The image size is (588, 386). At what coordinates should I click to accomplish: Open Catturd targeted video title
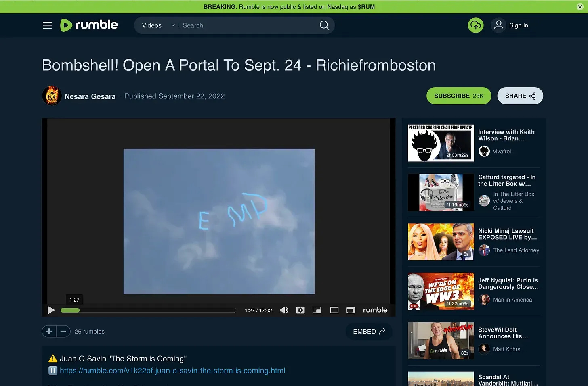pos(507,180)
